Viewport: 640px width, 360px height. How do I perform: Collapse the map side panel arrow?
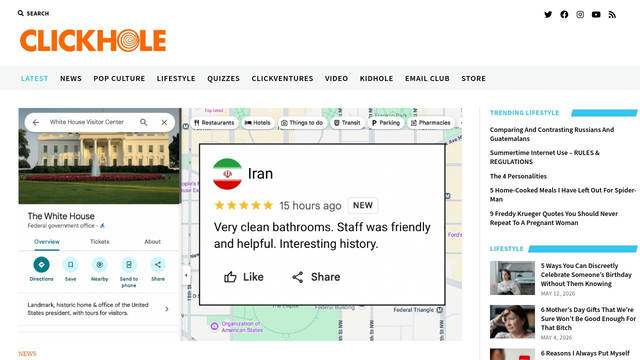(186, 275)
